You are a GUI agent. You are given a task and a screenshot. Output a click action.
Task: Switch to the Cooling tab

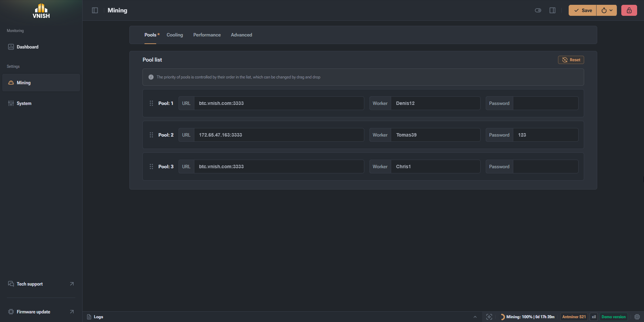click(175, 35)
